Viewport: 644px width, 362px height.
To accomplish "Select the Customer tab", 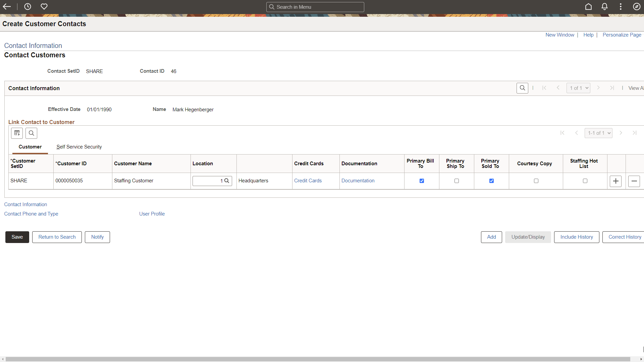I will click(x=30, y=147).
